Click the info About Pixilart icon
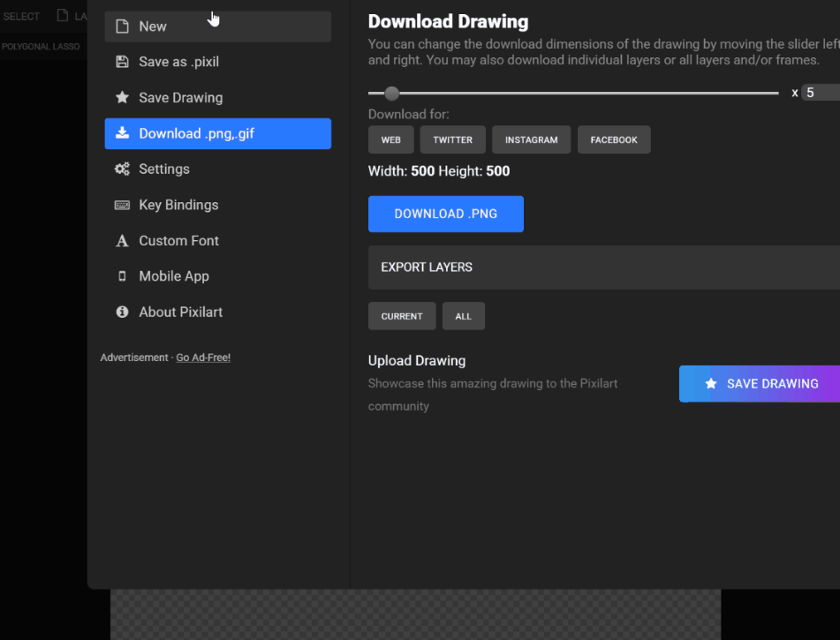 point(122,312)
